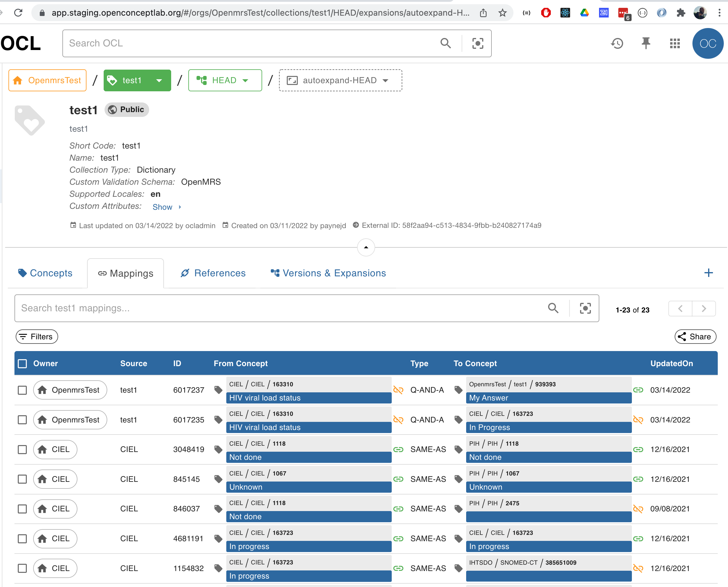Screen dimensions: 728x587
Task: Select the checkbox on CIEL row 3048419
Action: pyautogui.click(x=22, y=449)
